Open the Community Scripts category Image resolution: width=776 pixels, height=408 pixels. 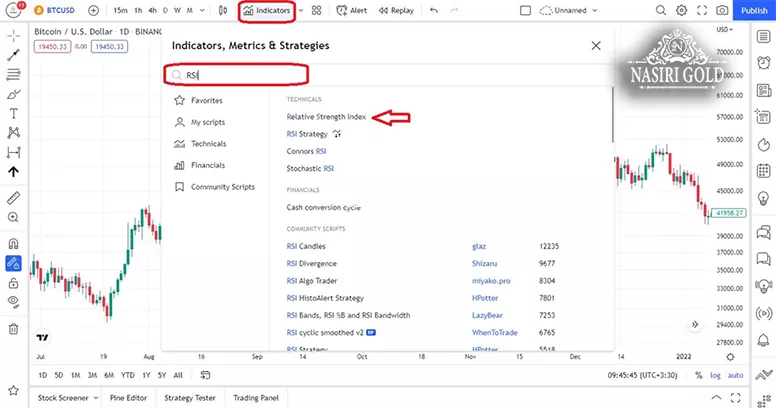pyautogui.click(x=214, y=187)
